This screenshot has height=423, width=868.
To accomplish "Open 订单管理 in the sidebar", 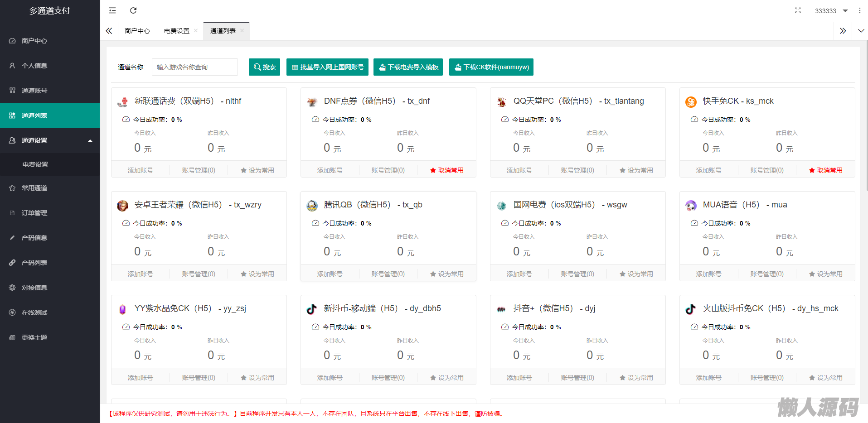I will (34, 213).
